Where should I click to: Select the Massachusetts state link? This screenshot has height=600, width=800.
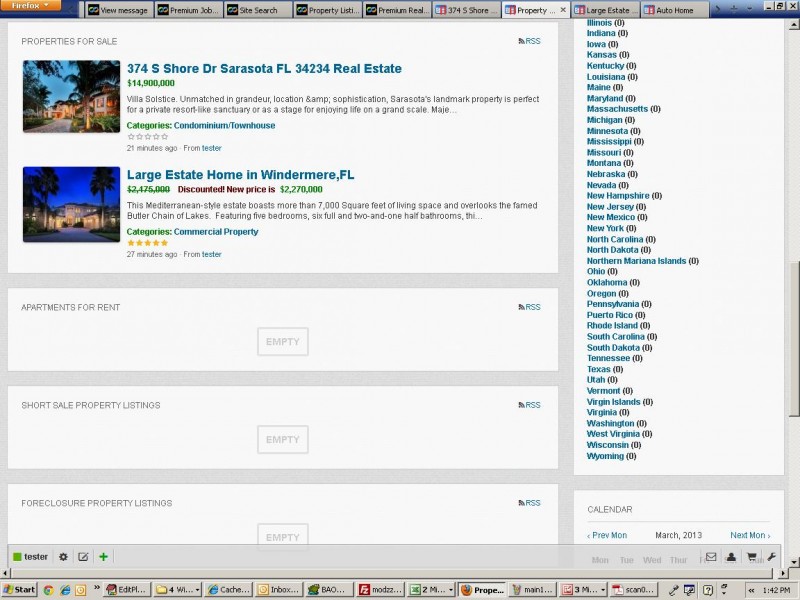click(x=617, y=109)
